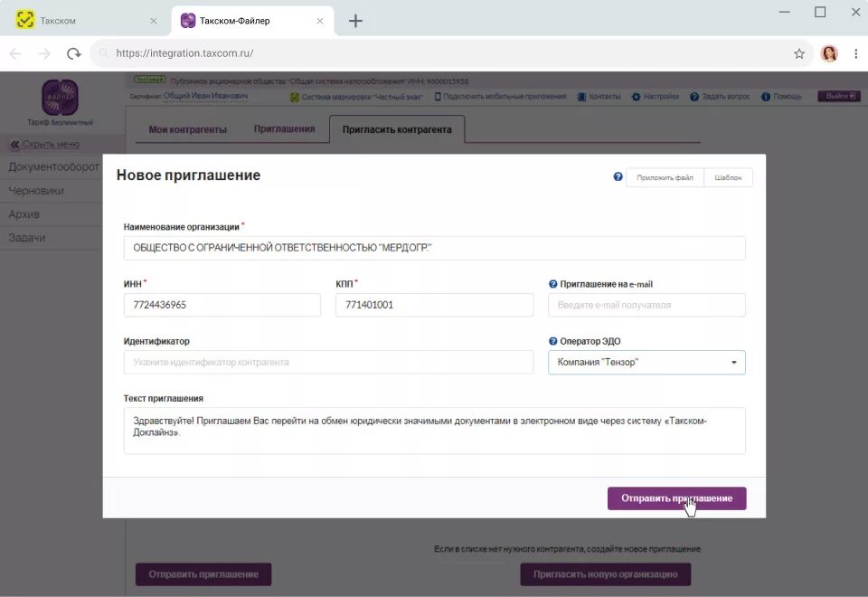Click help icon beside Приложить файл
The image size is (868, 597).
[618, 176]
